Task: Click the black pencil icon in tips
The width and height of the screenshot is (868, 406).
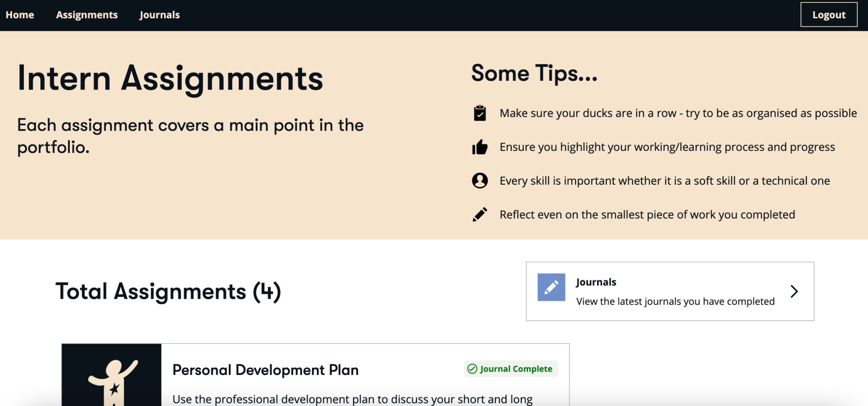Action: (480, 214)
